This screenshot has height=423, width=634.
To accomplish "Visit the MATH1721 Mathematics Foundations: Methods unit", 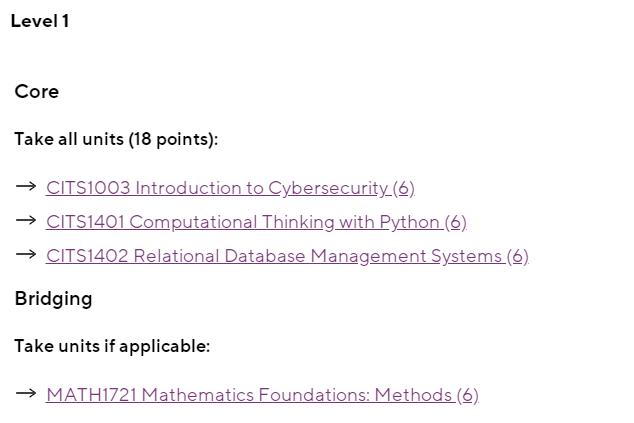I will tap(262, 395).
